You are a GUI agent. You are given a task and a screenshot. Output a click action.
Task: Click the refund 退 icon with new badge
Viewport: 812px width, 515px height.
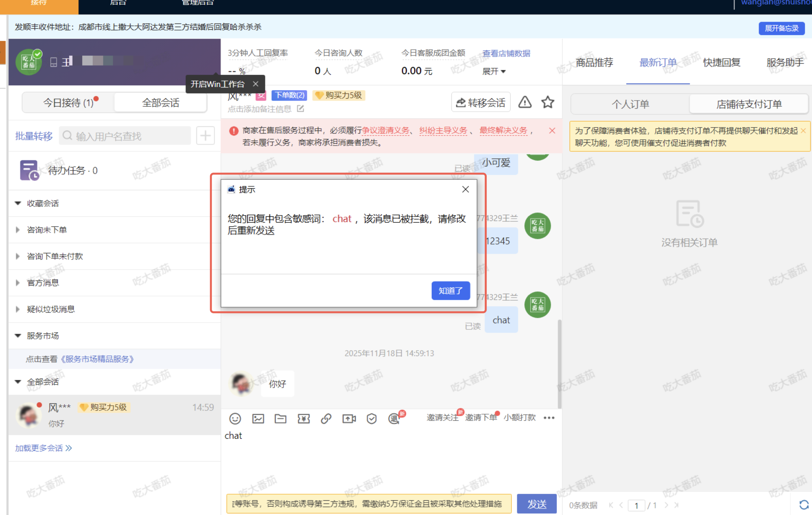395,419
